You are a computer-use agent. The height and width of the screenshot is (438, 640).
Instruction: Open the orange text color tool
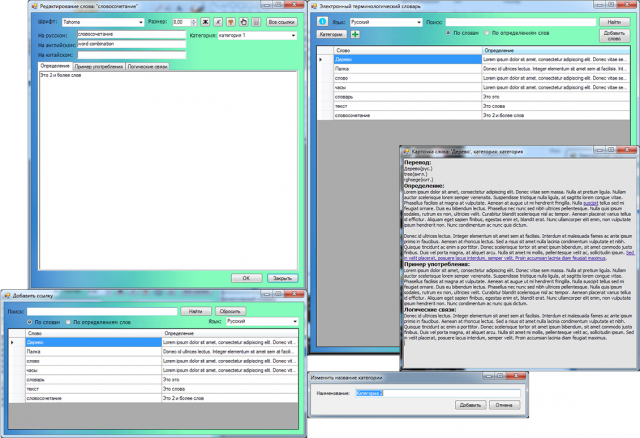[231, 22]
